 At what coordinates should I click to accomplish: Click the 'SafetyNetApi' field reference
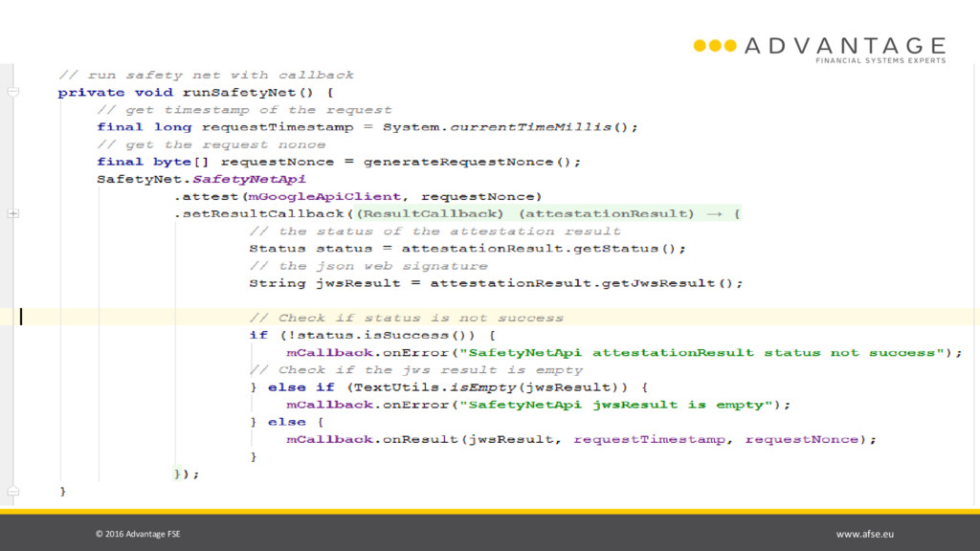click(250, 179)
